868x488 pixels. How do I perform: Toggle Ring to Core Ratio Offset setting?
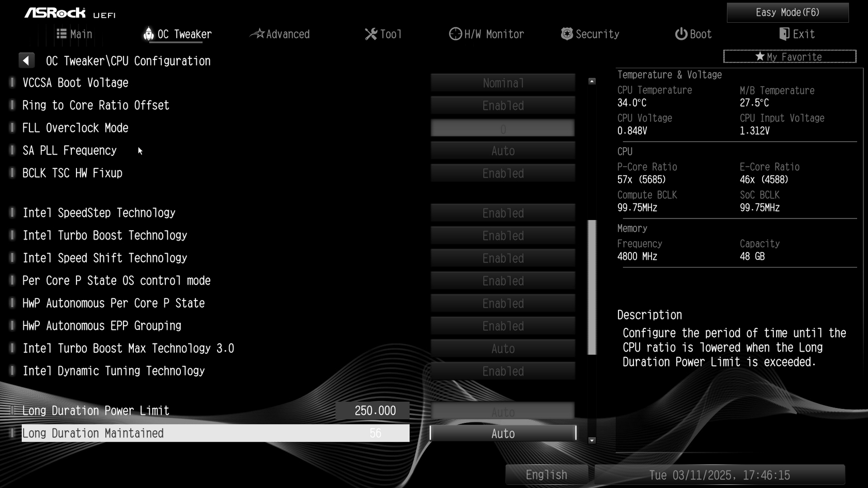click(503, 105)
